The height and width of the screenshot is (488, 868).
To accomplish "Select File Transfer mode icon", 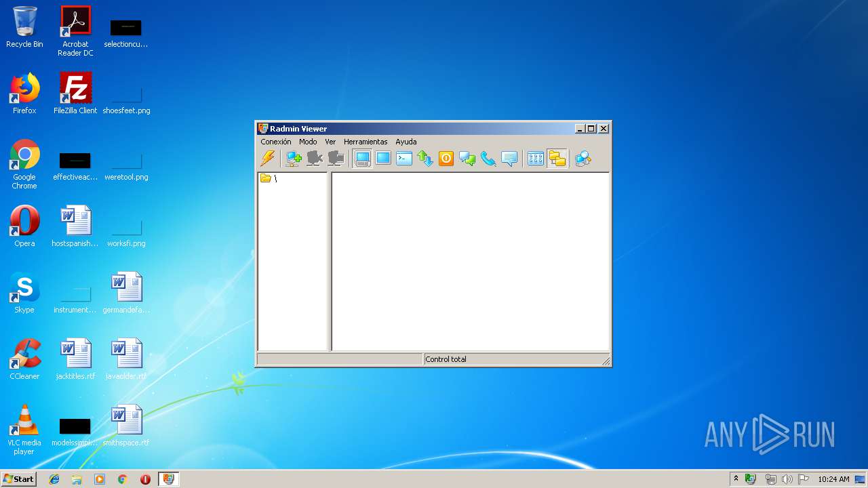I will [x=425, y=159].
